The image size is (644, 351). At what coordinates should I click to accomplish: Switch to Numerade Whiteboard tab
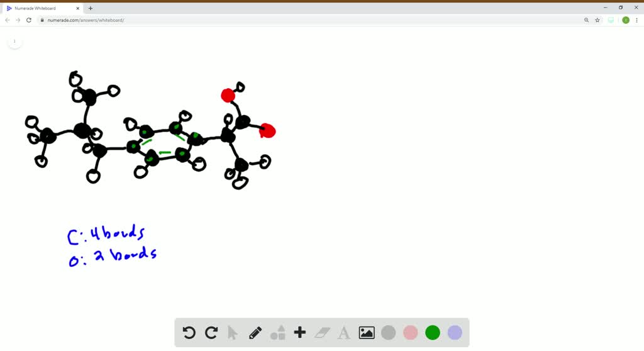[43, 8]
